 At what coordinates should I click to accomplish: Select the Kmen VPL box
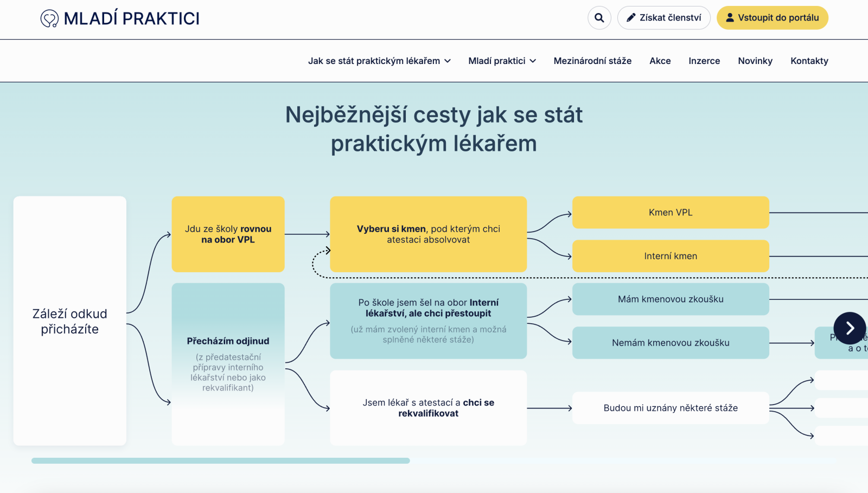(670, 213)
